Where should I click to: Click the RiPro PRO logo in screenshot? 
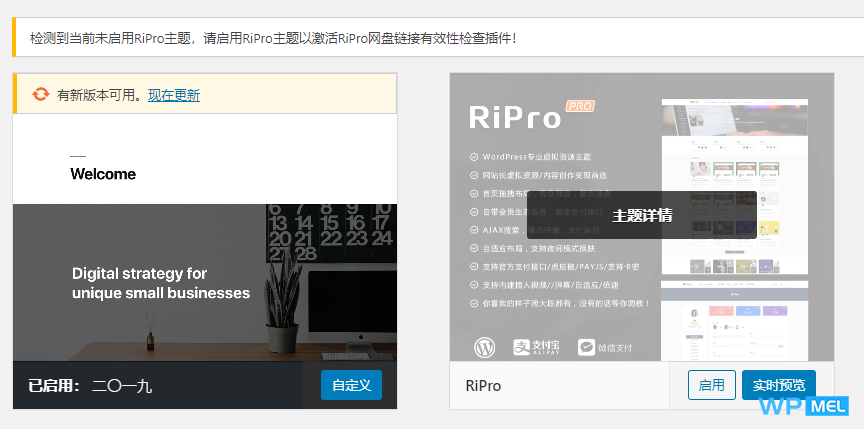(x=532, y=114)
